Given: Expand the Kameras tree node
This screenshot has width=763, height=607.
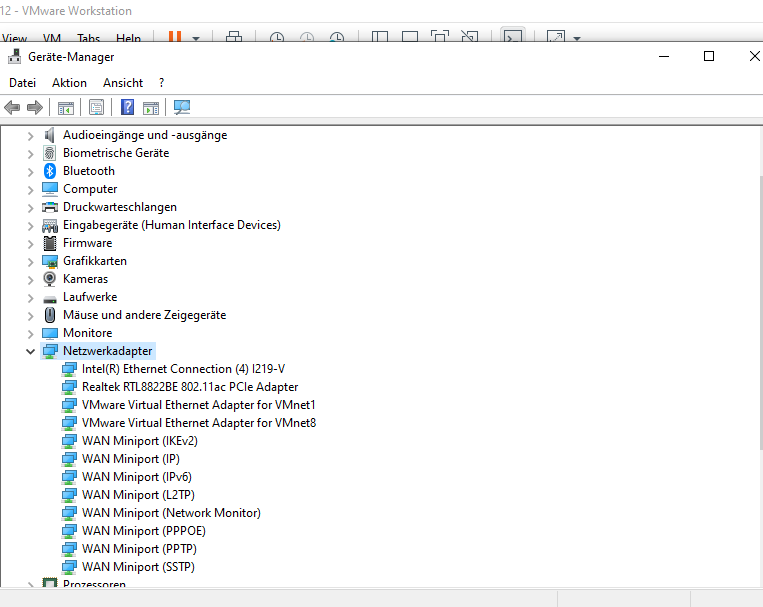Looking at the screenshot, I should pos(30,280).
